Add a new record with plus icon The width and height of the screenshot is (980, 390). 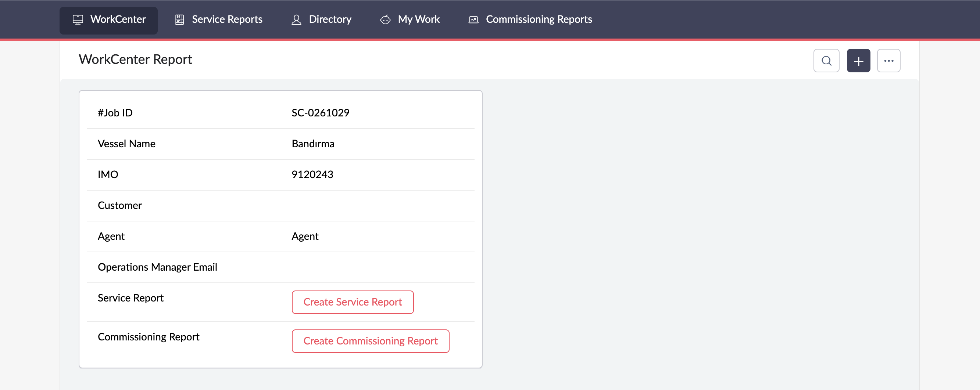click(858, 61)
